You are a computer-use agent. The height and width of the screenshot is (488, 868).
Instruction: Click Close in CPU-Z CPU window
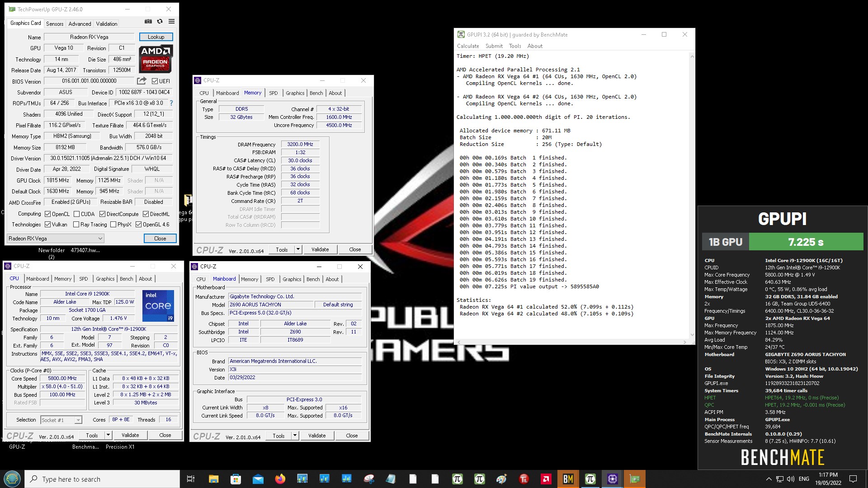165,435
